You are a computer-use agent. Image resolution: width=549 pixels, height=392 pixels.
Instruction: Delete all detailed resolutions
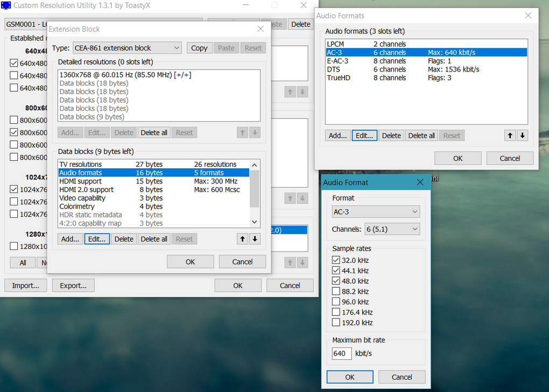click(x=154, y=132)
